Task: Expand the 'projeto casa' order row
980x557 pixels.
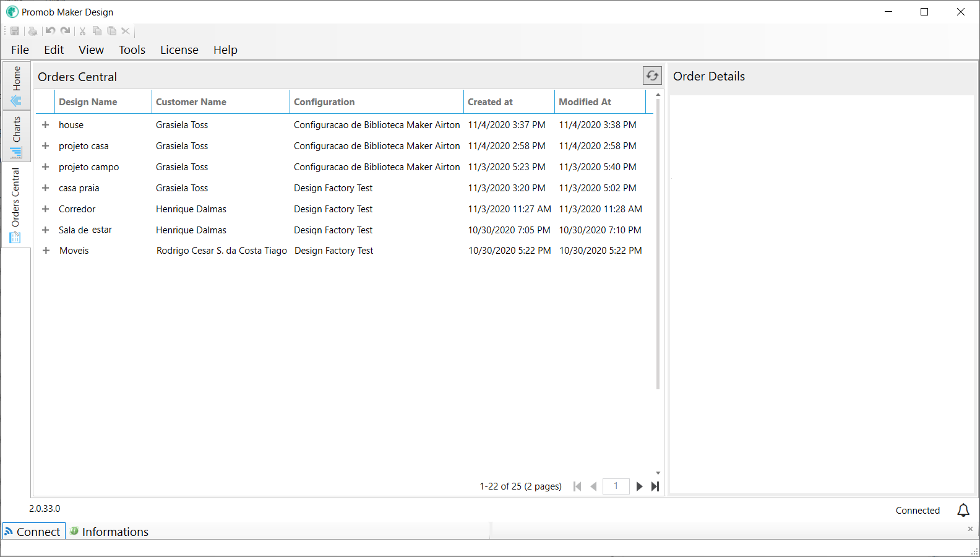Action: (45, 146)
